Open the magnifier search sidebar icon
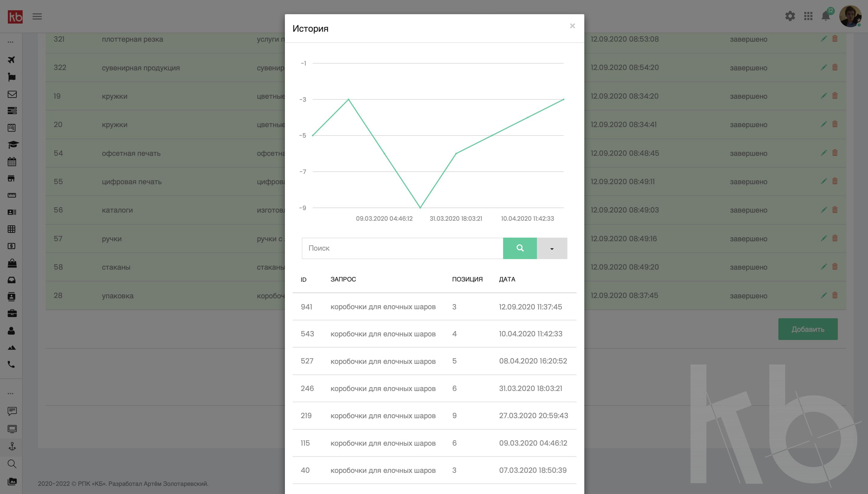868x494 pixels. click(x=12, y=464)
